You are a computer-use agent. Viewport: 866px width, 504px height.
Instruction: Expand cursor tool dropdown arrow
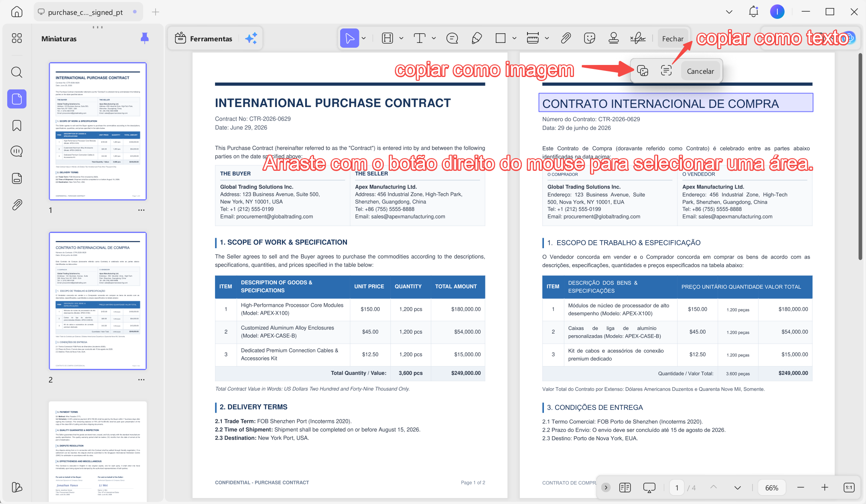coord(364,38)
